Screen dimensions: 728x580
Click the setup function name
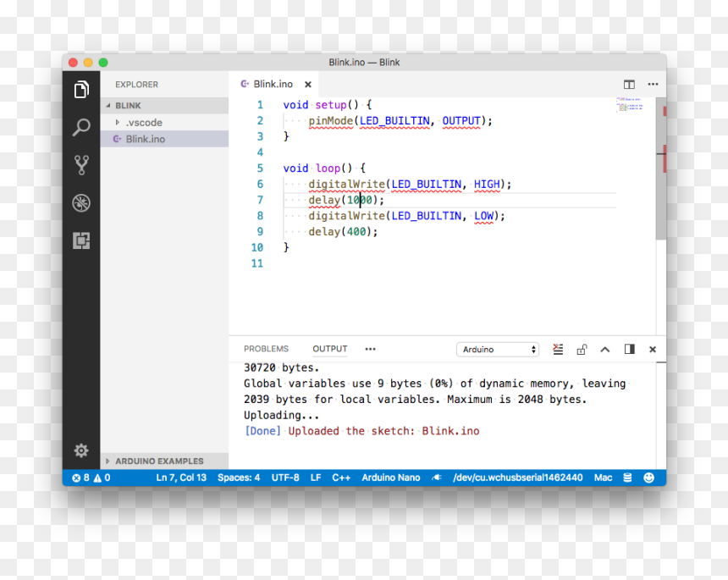pyautogui.click(x=331, y=105)
